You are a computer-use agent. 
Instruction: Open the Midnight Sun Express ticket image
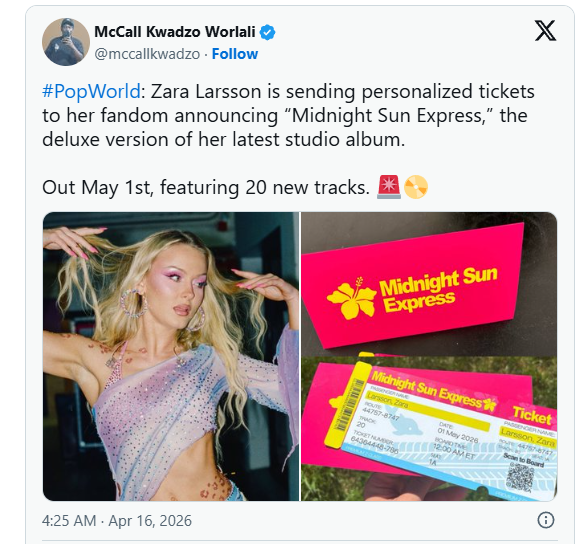pyautogui.click(x=429, y=429)
